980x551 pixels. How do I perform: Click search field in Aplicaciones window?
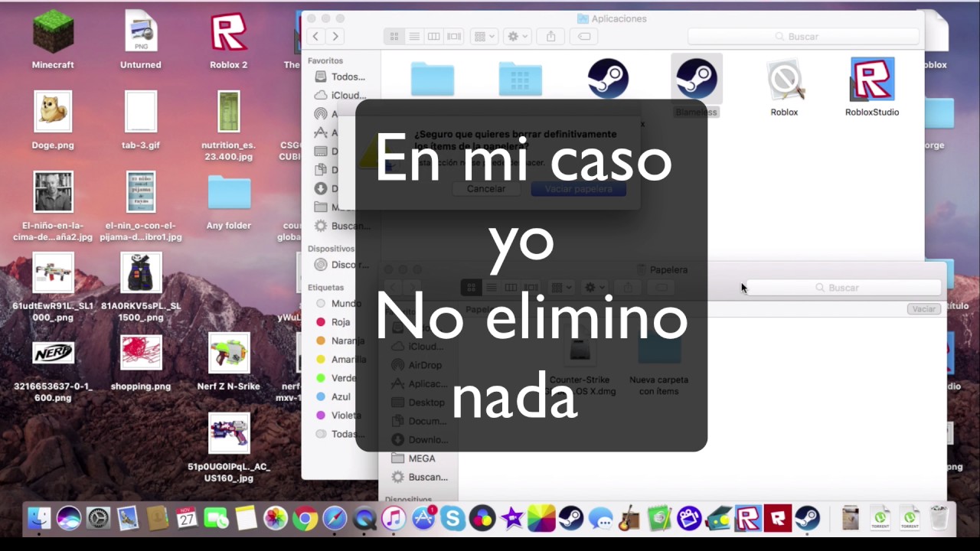click(804, 36)
